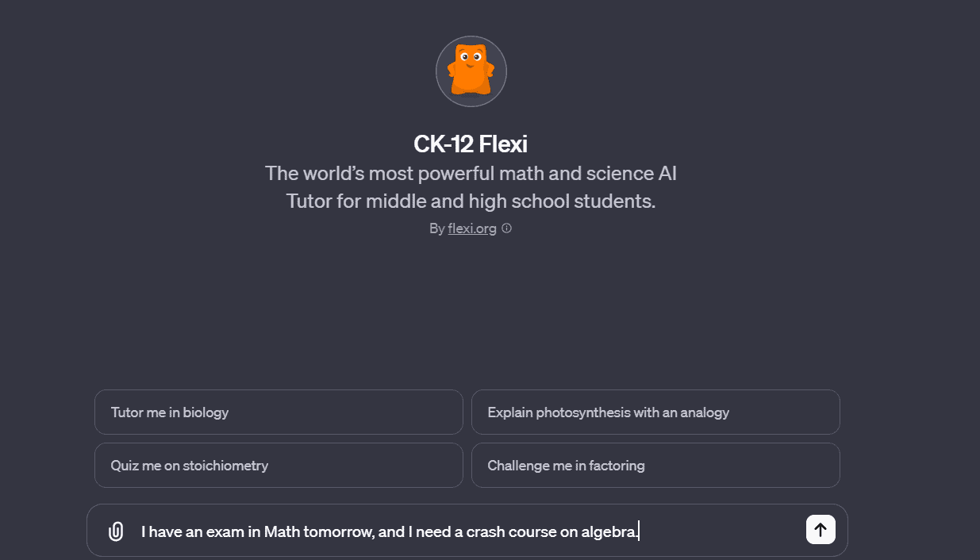Image resolution: width=980 pixels, height=560 pixels.
Task: Choose 'Explain photosynthesis with an analogy' suggestion
Action: pyautogui.click(x=655, y=412)
